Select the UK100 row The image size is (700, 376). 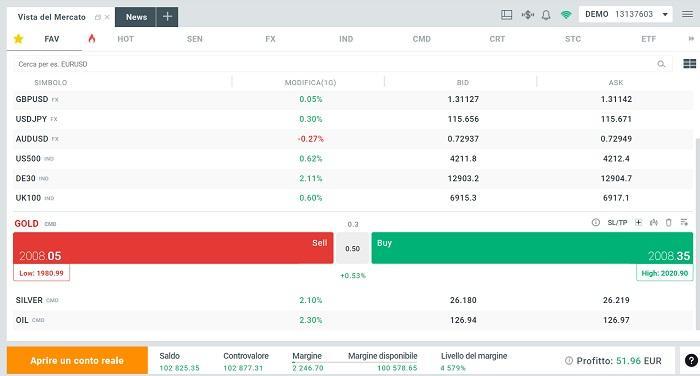click(x=353, y=198)
